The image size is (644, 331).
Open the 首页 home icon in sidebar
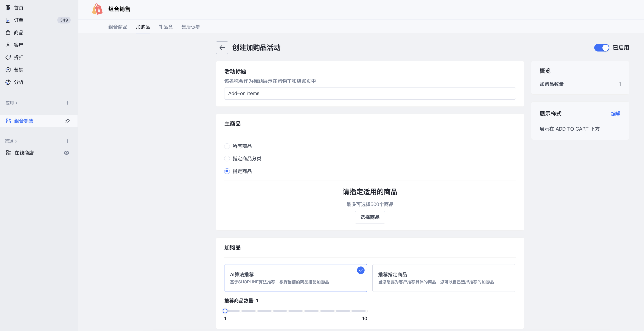[8, 8]
